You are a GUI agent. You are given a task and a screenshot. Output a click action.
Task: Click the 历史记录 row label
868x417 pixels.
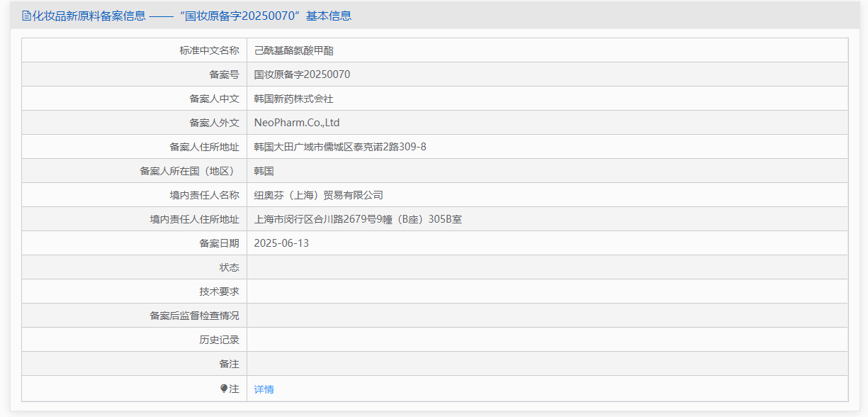coord(222,339)
